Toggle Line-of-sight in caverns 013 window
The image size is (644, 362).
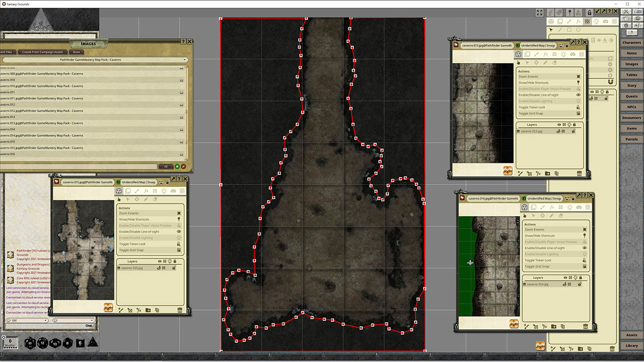point(578,95)
